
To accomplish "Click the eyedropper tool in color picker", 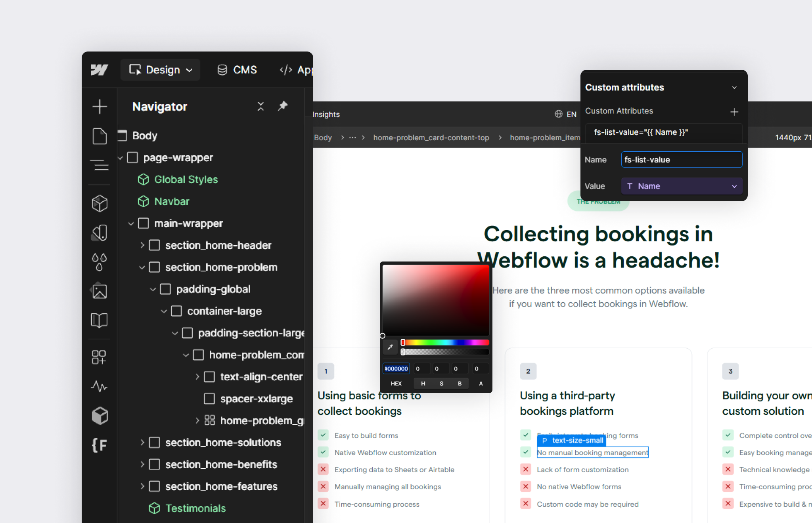I will pos(390,347).
